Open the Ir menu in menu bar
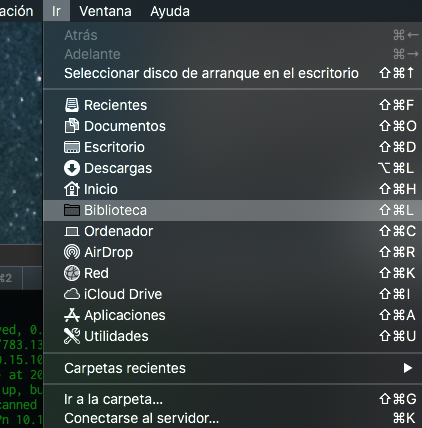This screenshot has height=428, width=422. point(56,11)
